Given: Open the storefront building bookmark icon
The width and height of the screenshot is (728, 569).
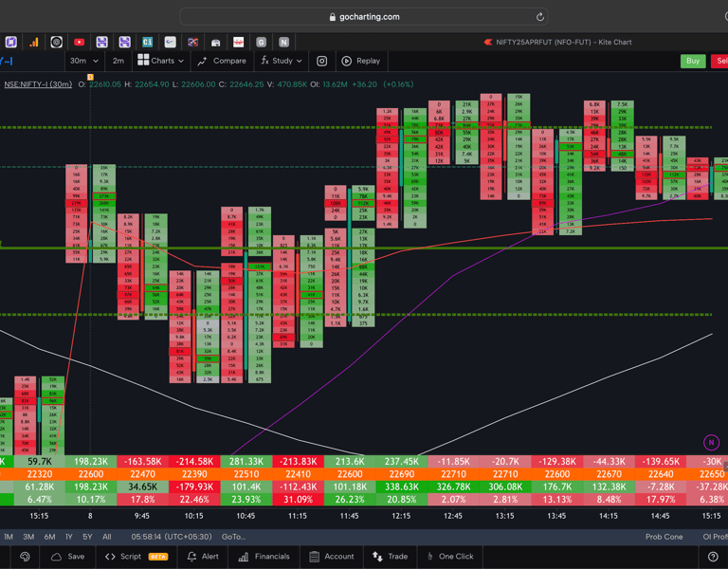Looking at the screenshot, I should 215,43.
